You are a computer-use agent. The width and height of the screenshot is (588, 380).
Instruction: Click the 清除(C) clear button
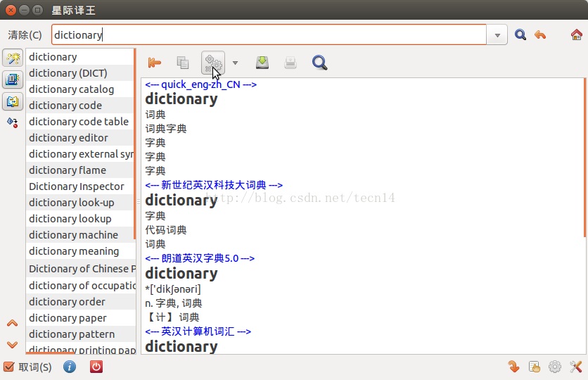click(25, 35)
